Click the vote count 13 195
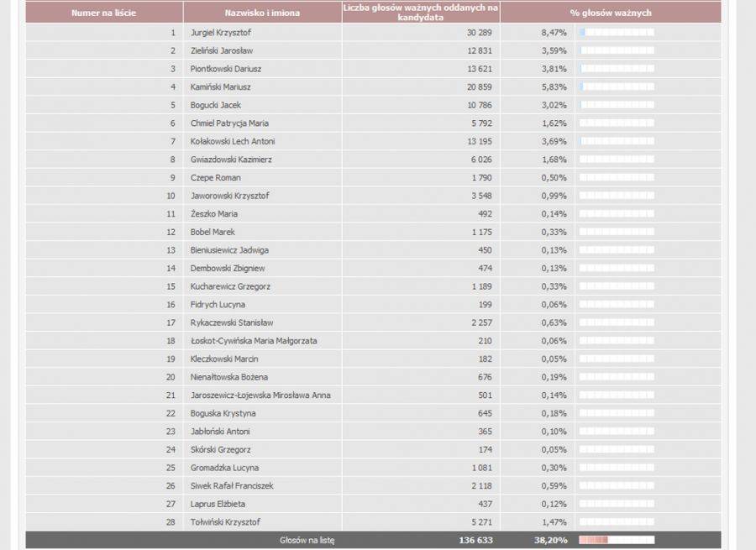 tap(480, 141)
